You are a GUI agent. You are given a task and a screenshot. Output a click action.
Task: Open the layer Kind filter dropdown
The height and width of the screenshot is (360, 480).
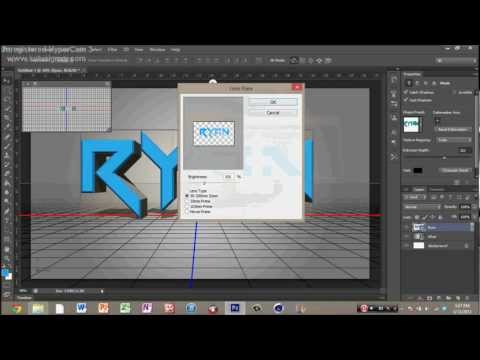click(x=415, y=197)
